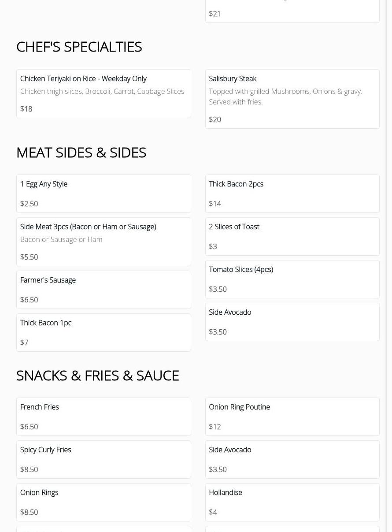The height and width of the screenshot is (532, 392).
Task: Click the Thick Bacon 1pc card
Action: (104, 332)
